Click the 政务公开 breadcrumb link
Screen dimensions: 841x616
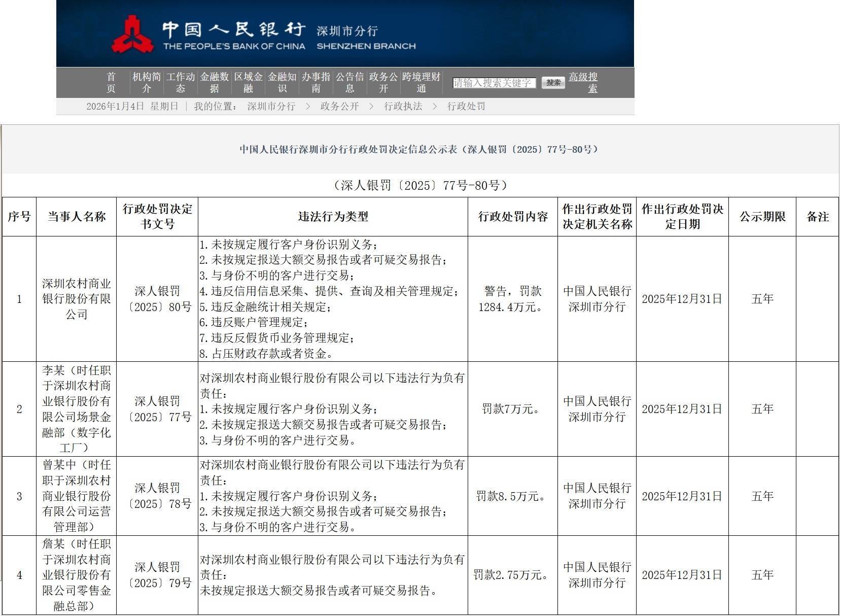coord(339,107)
